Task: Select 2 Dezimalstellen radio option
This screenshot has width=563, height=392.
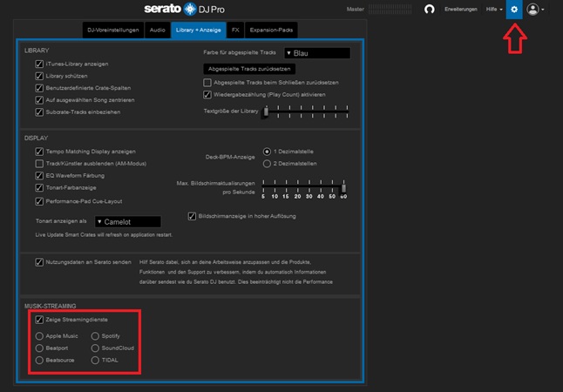Action: coord(267,164)
